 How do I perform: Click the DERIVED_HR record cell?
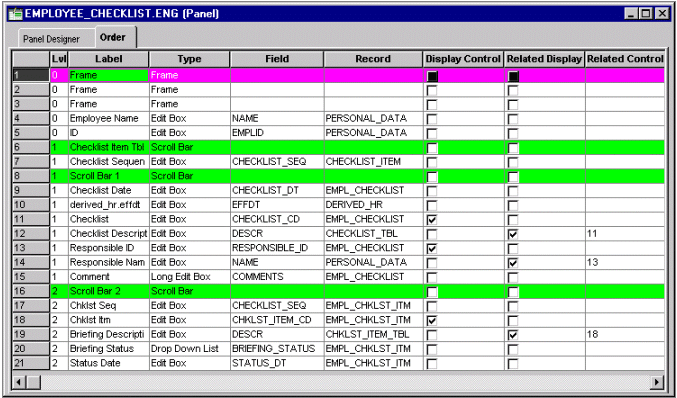point(373,205)
